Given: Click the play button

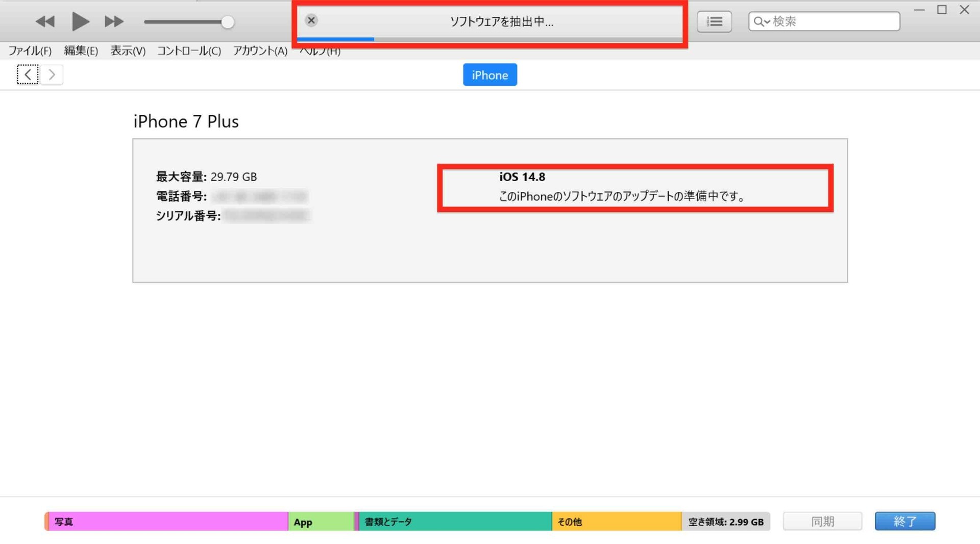Looking at the screenshot, I should tap(80, 21).
